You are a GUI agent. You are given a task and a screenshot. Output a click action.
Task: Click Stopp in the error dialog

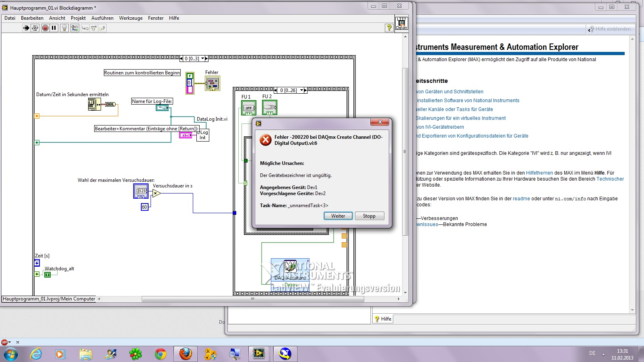tap(369, 216)
